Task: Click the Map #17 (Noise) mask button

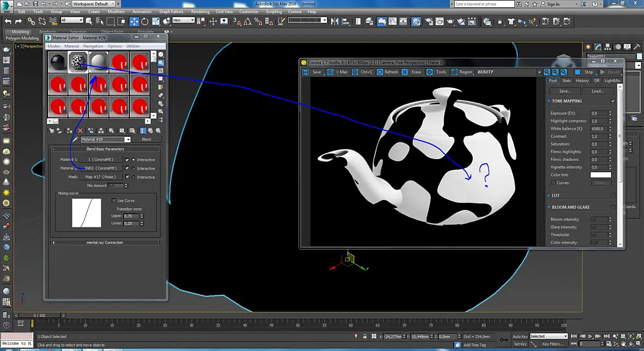Action: [100, 177]
